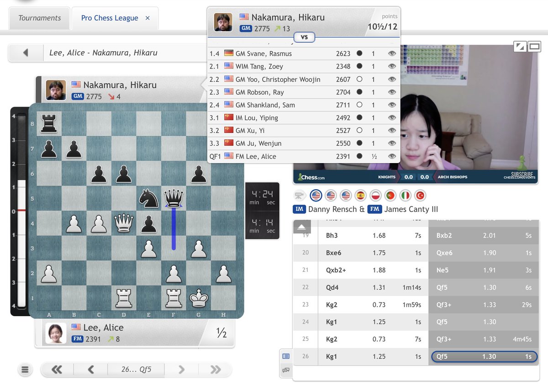This screenshot has width=548, height=392.
Task: Click the 'vs' pill in the player popup
Action: click(304, 37)
